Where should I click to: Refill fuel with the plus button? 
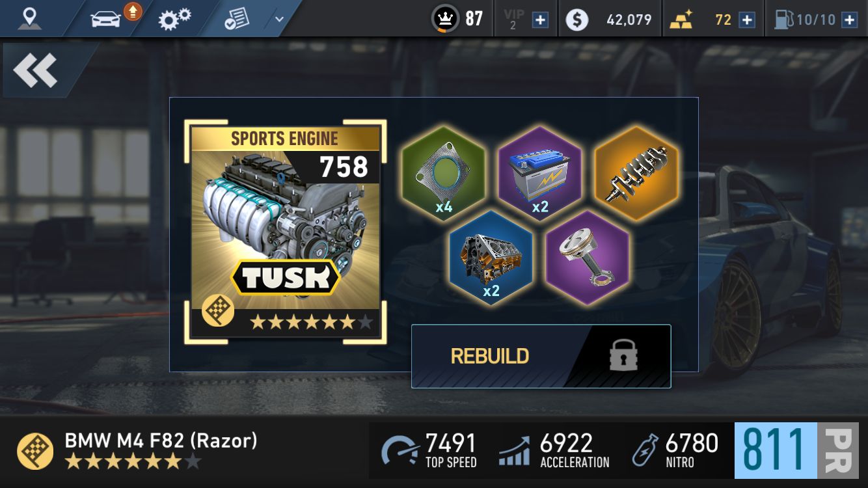click(x=849, y=20)
